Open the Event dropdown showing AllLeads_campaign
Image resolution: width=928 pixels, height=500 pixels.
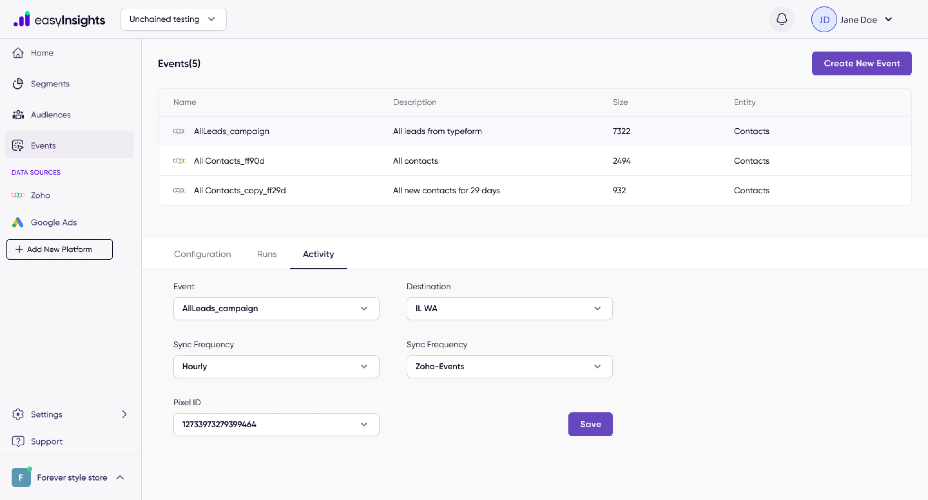[x=276, y=308]
